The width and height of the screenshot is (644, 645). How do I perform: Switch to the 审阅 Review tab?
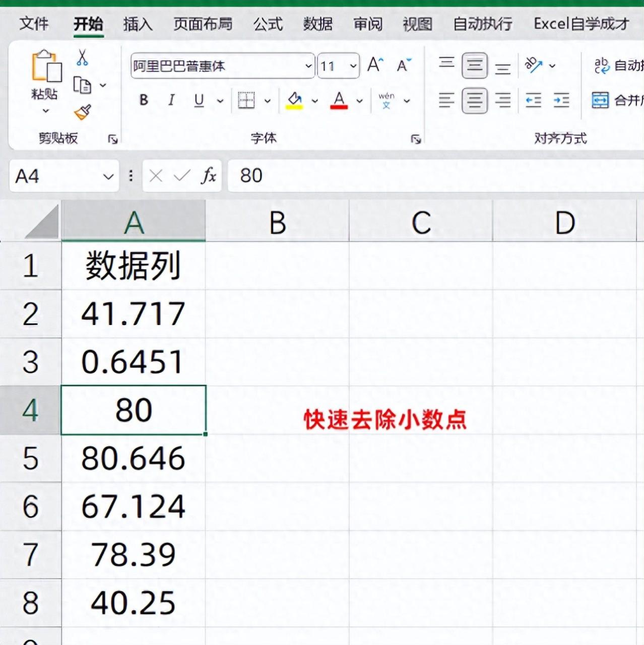(368, 23)
